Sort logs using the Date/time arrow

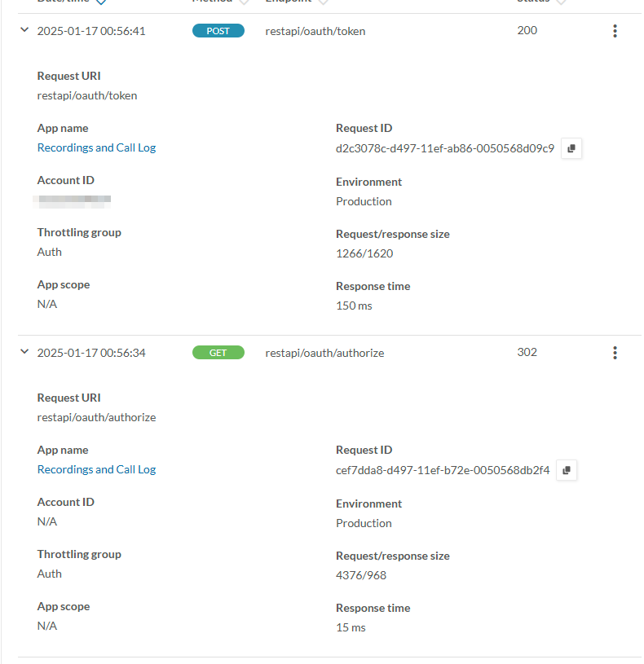click(x=99, y=2)
